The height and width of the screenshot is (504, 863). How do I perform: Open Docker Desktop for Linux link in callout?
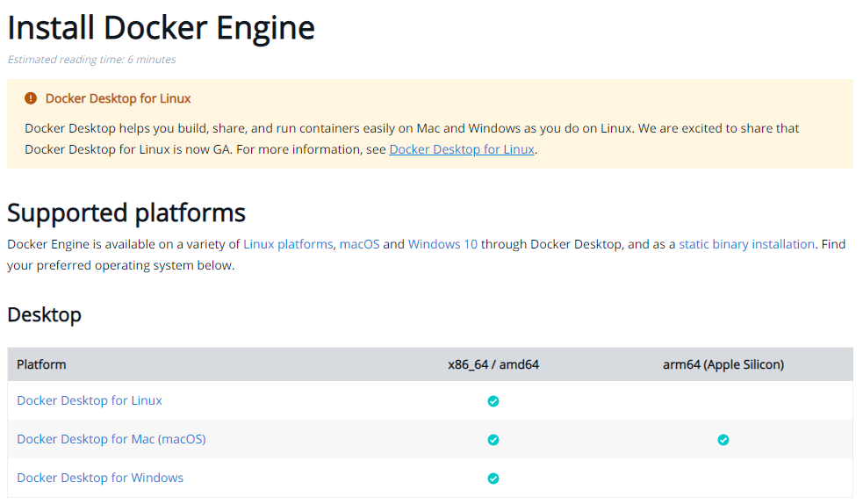coord(462,149)
